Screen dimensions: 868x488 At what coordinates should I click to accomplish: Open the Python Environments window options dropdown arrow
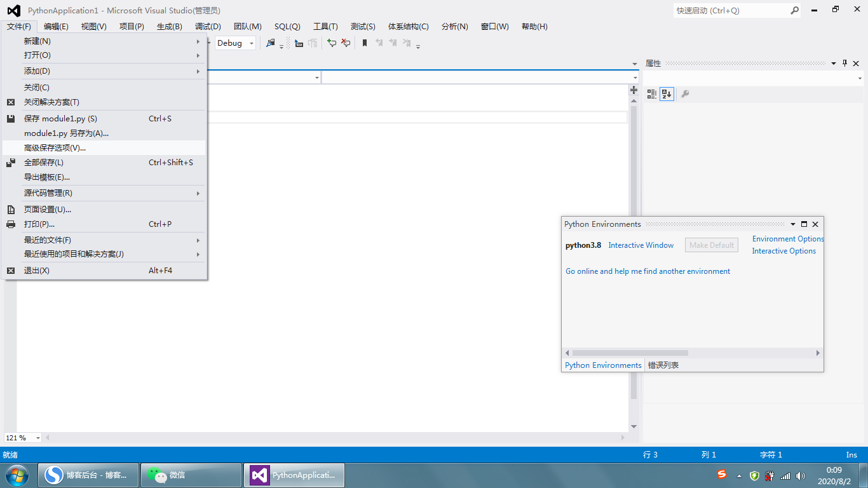coord(793,224)
